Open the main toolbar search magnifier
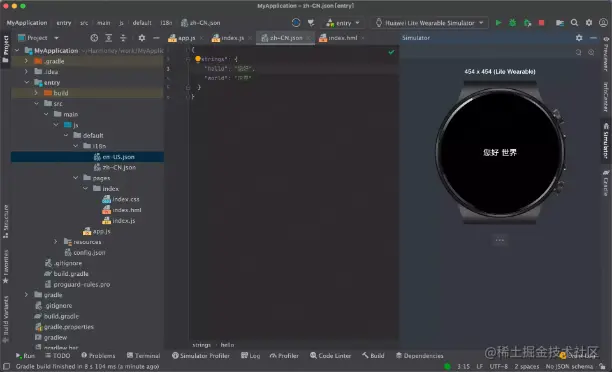Image resolution: width=612 pixels, height=372 pixels. (x=574, y=23)
